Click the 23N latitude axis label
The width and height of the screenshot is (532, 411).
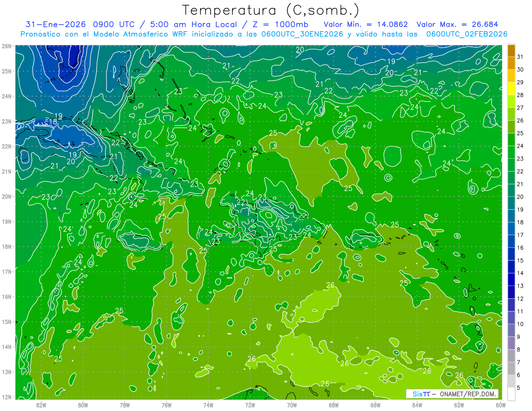pos(7,121)
